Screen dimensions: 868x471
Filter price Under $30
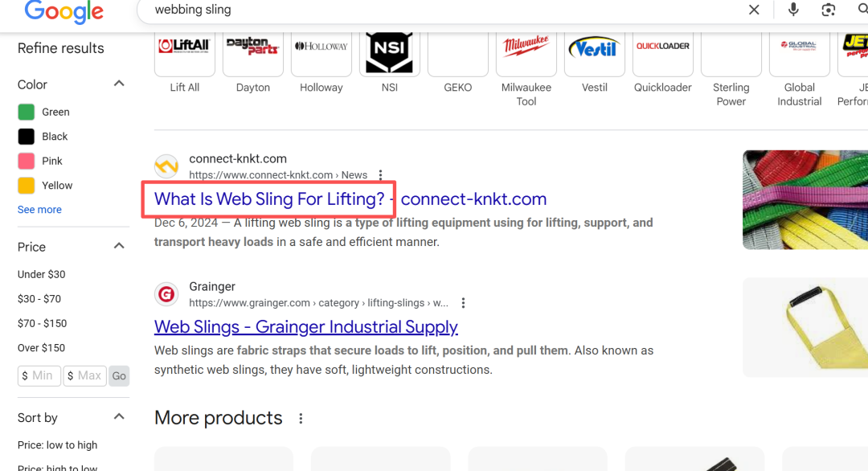coord(42,275)
